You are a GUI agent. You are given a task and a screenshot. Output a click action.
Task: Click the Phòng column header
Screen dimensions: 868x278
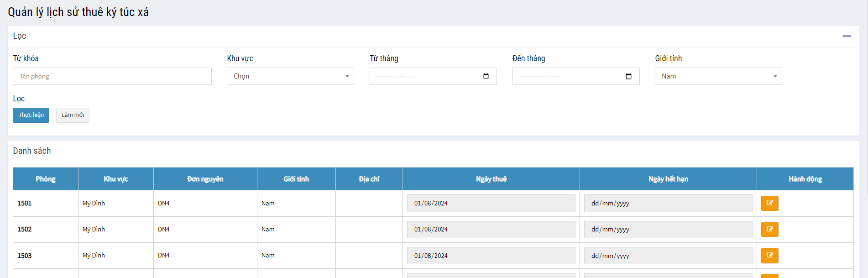(x=46, y=179)
